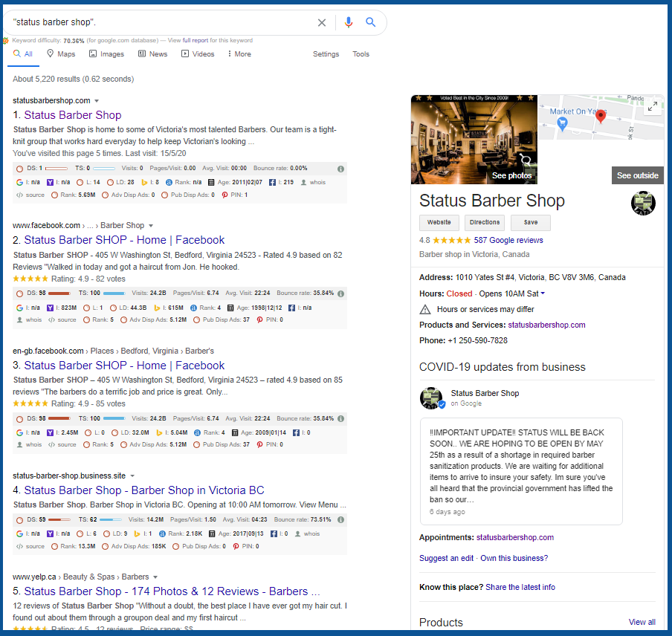Open result 1 Status Barber Shop title link
The image size is (672, 636).
pyautogui.click(x=73, y=115)
